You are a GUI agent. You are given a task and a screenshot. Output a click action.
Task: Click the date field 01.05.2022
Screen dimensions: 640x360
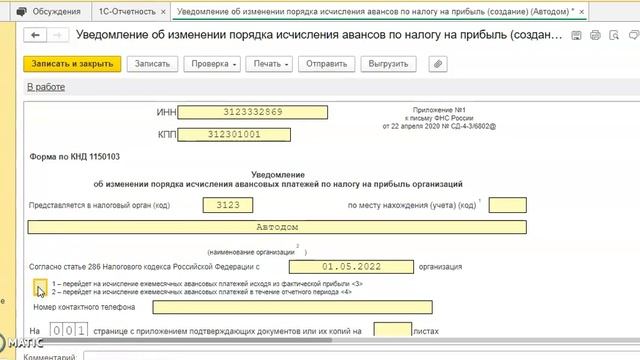click(351, 267)
